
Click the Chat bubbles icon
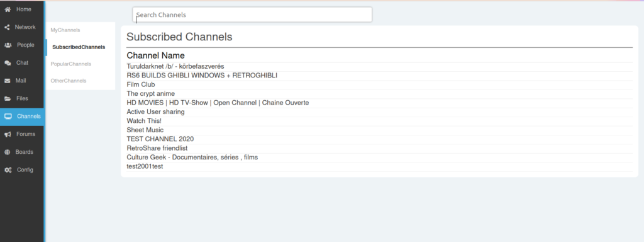pyautogui.click(x=8, y=63)
